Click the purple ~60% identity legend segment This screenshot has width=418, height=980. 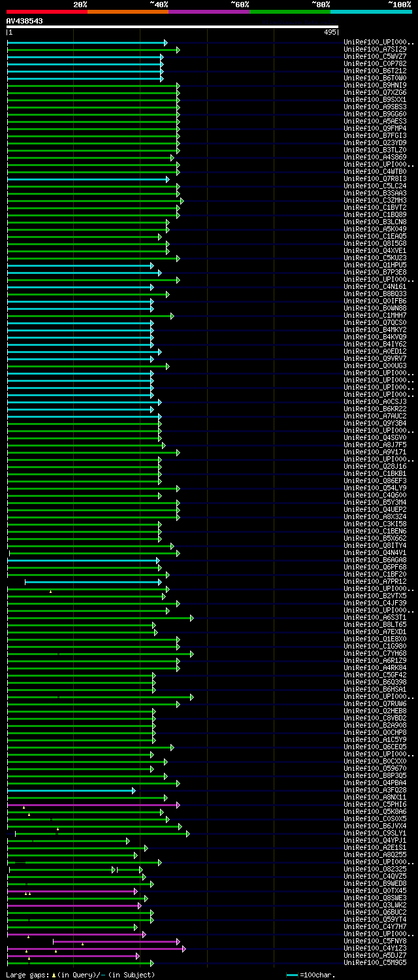coord(209,11)
